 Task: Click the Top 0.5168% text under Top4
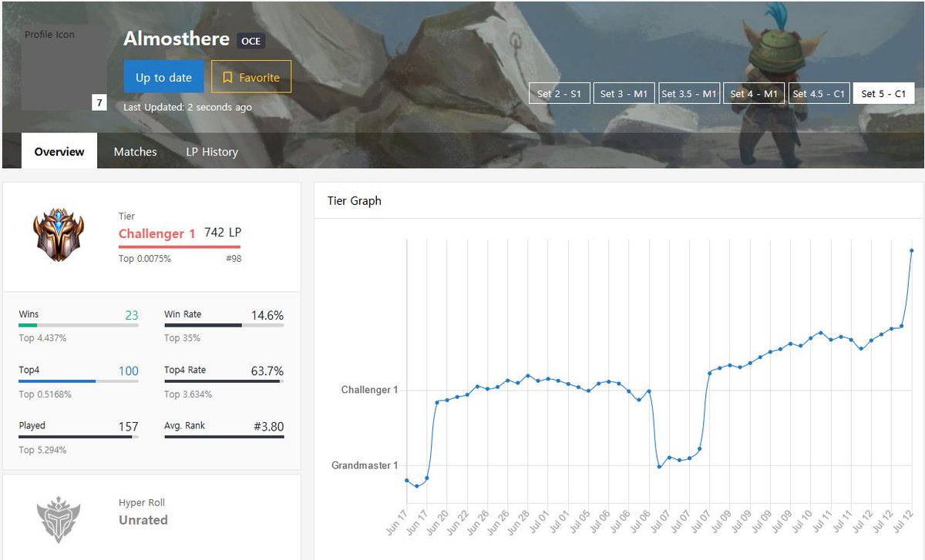[x=45, y=394]
